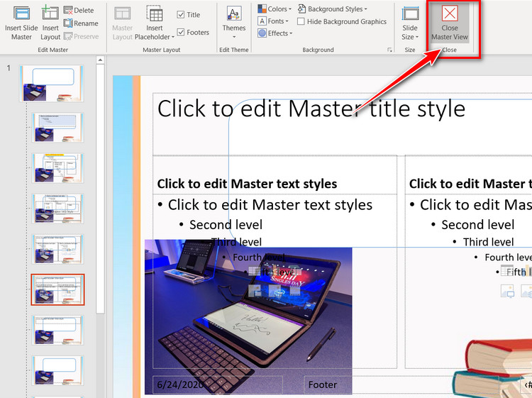Click left 'Second level' bullet text
Viewport: 532px width, 398px height.
[226, 225]
